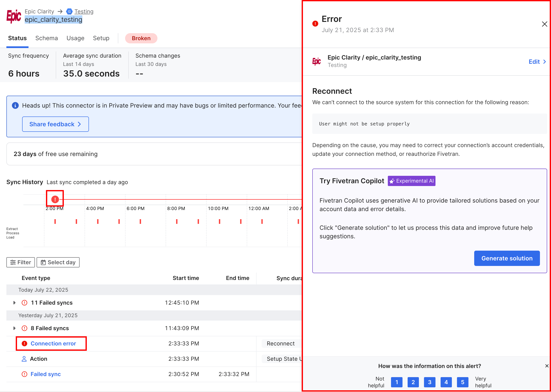Click the Experimental AI badge

pos(411,181)
